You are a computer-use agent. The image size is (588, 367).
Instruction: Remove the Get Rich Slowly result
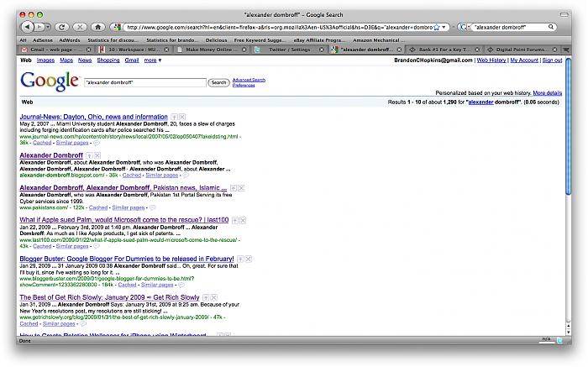click(x=213, y=297)
